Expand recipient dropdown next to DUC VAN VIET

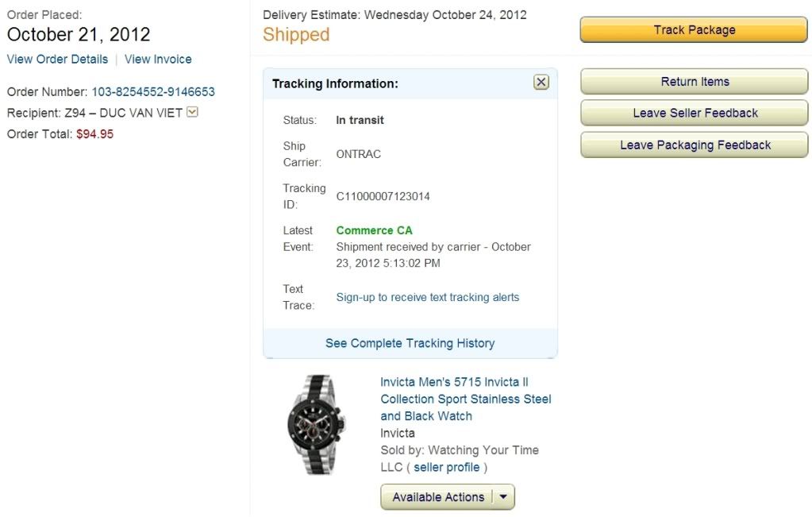point(192,112)
